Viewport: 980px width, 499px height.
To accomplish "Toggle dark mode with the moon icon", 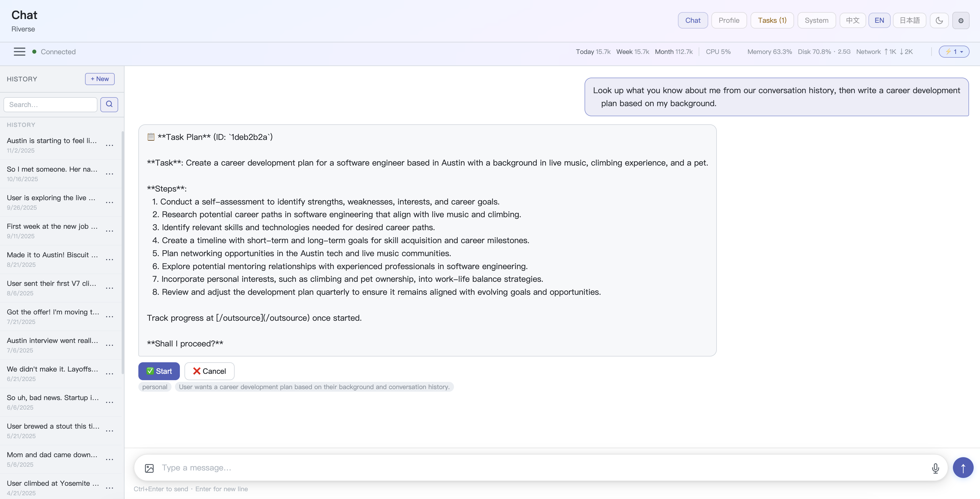I will 939,20.
